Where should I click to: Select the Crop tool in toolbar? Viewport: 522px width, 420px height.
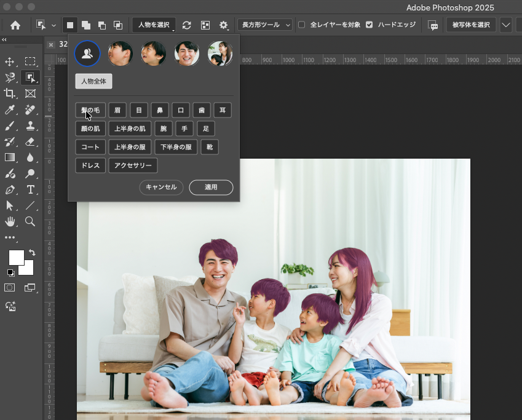tap(10, 93)
